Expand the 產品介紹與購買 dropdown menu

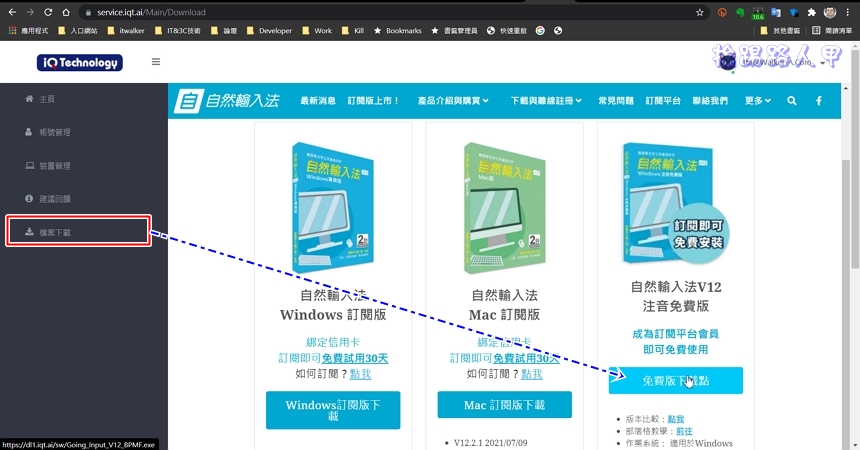[453, 100]
